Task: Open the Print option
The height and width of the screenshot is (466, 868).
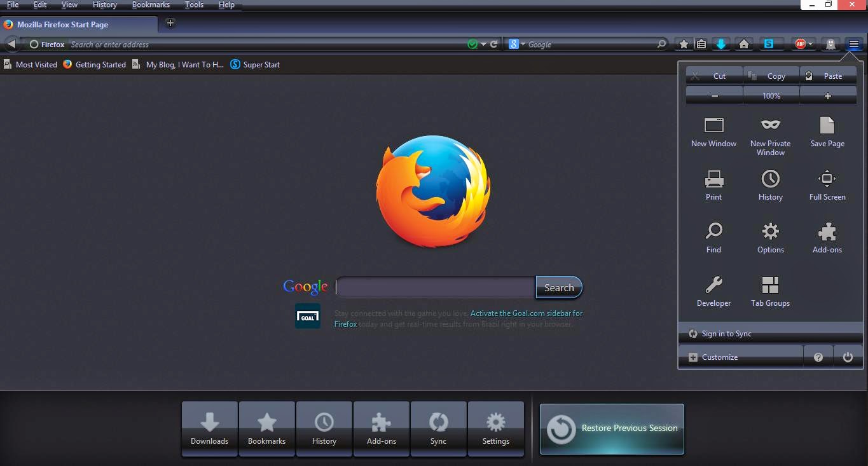Action: [x=713, y=185]
